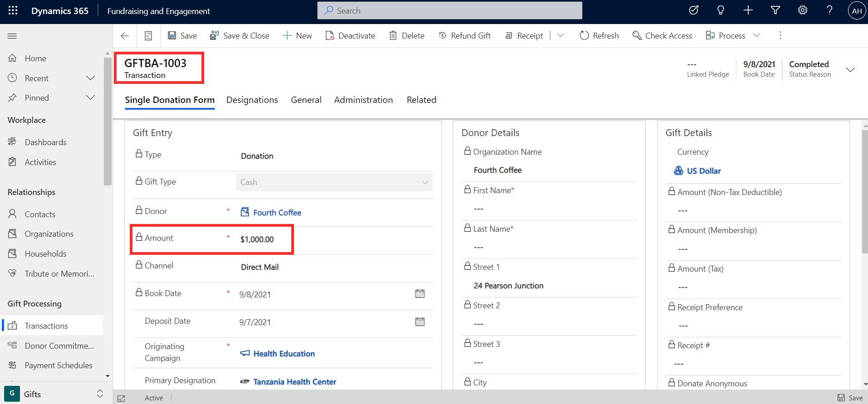Deactivate this transaction
868x404 pixels.
[350, 36]
